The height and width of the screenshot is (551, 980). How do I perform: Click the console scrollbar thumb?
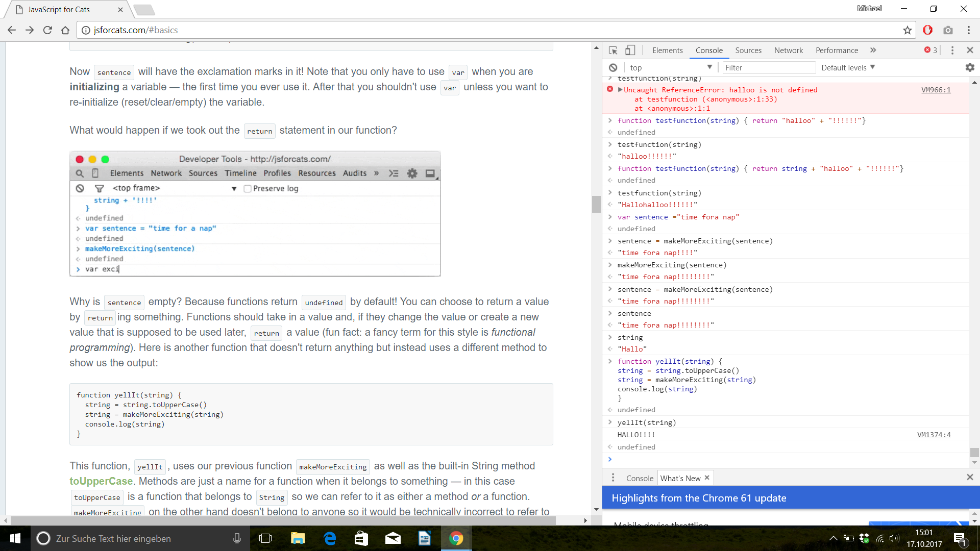click(974, 453)
